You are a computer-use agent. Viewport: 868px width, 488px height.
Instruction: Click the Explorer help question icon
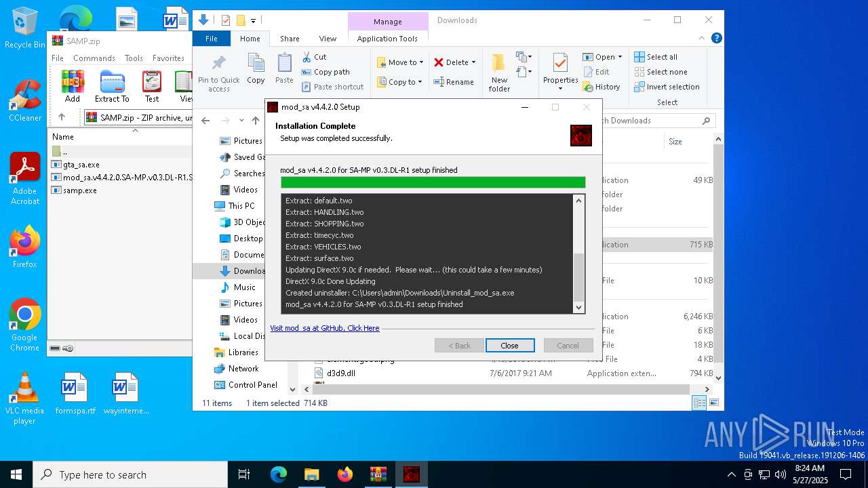(716, 39)
